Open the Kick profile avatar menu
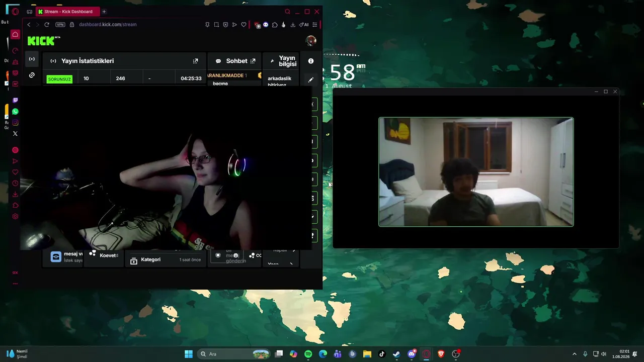This screenshot has height=362, width=644. tap(311, 41)
